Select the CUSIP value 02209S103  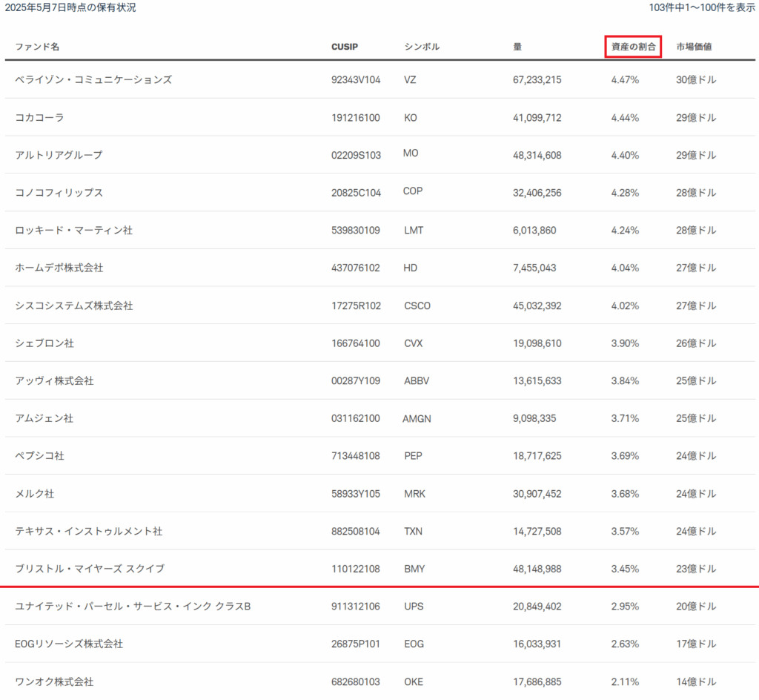[x=356, y=156]
